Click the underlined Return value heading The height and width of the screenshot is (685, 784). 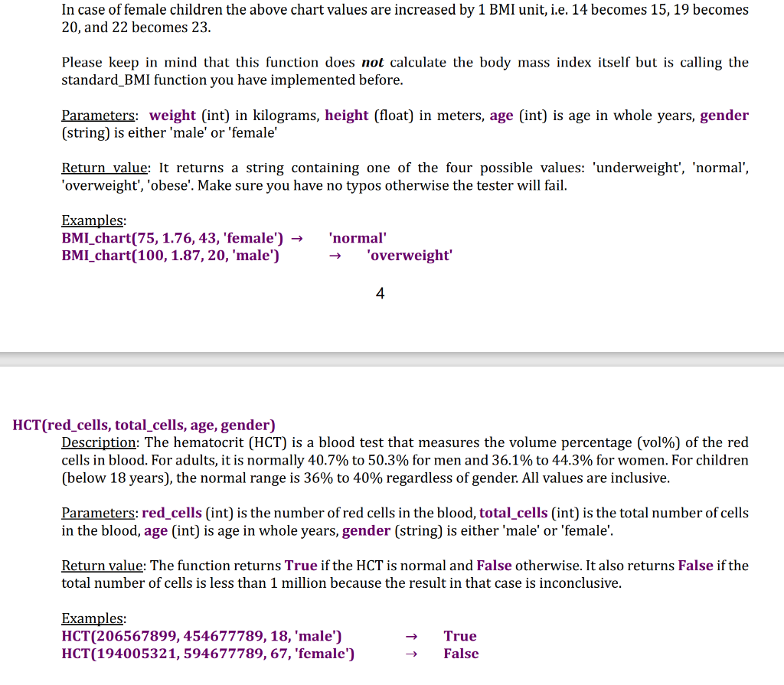tap(103, 566)
